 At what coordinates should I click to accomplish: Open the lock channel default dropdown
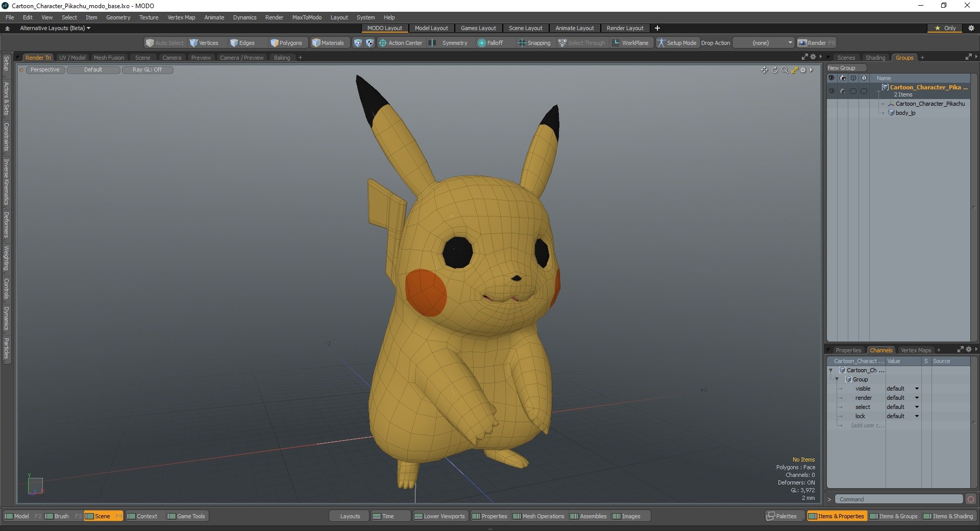[902, 416]
